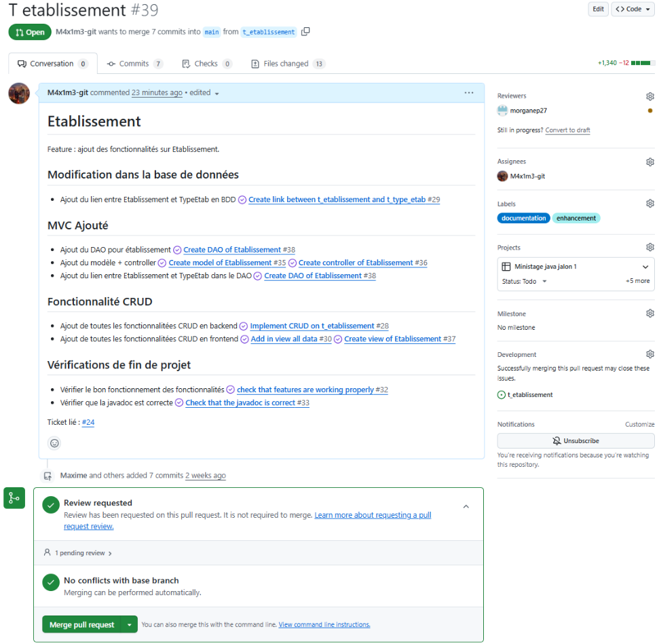This screenshot has width=659, height=644.
Task: Open the Labels settings gear
Action: point(649,203)
